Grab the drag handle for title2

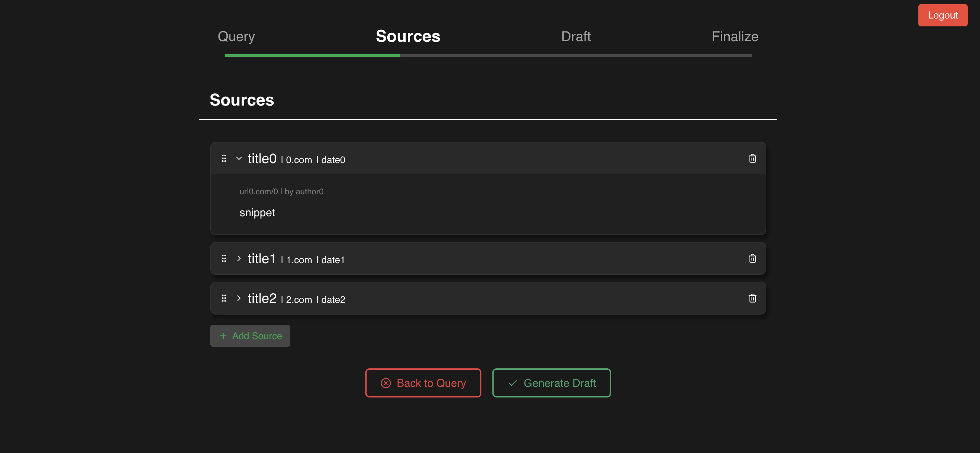[x=224, y=298]
